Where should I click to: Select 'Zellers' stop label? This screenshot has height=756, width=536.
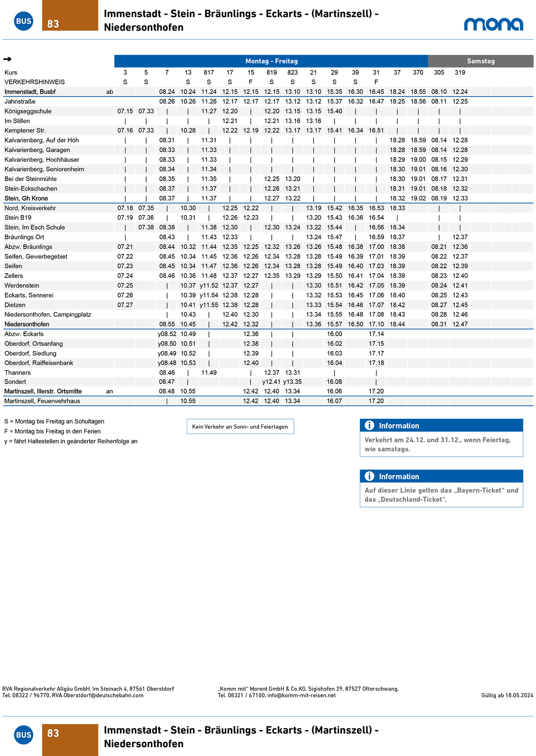[14, 276]
